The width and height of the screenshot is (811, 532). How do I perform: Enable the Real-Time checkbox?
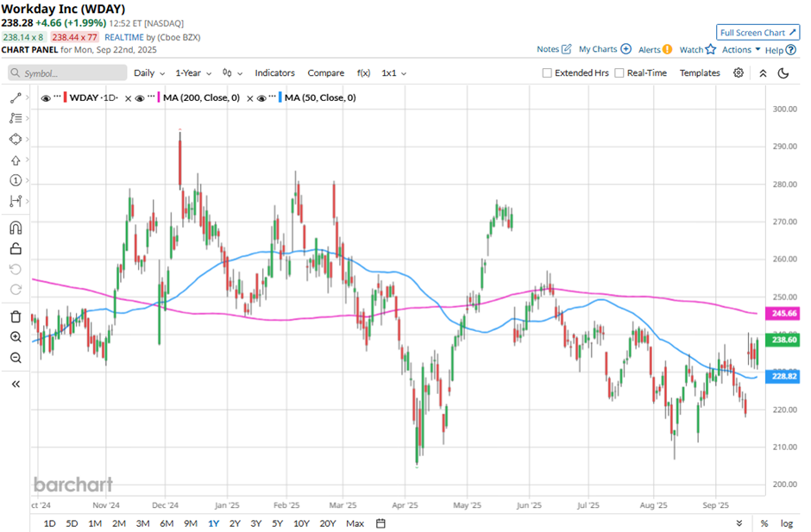[x=619, y=73]
